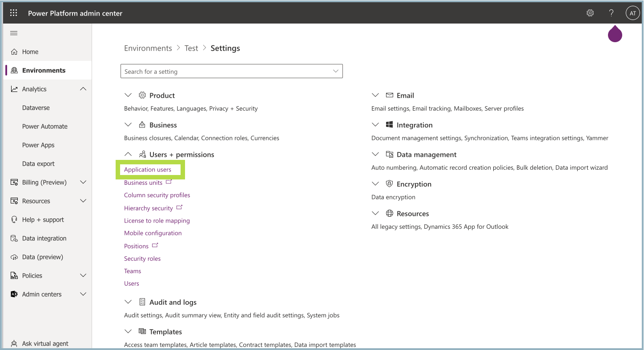Expand the Policies sidebar chevron
This screenshot has width=644, height=350.
click(83, 276)
